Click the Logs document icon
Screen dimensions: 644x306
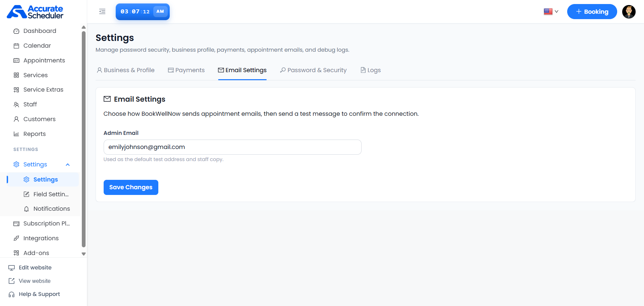click(363, 70)
